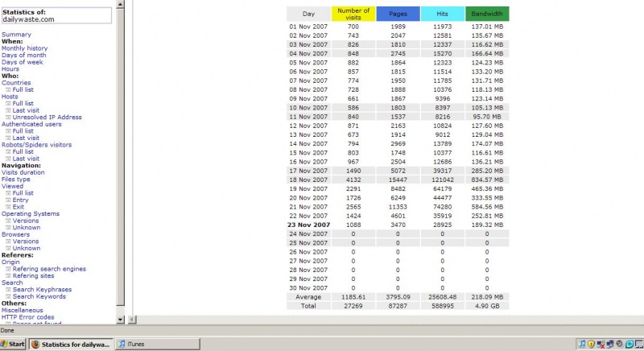
Task: Open the Days of week report
Action: 23,62
